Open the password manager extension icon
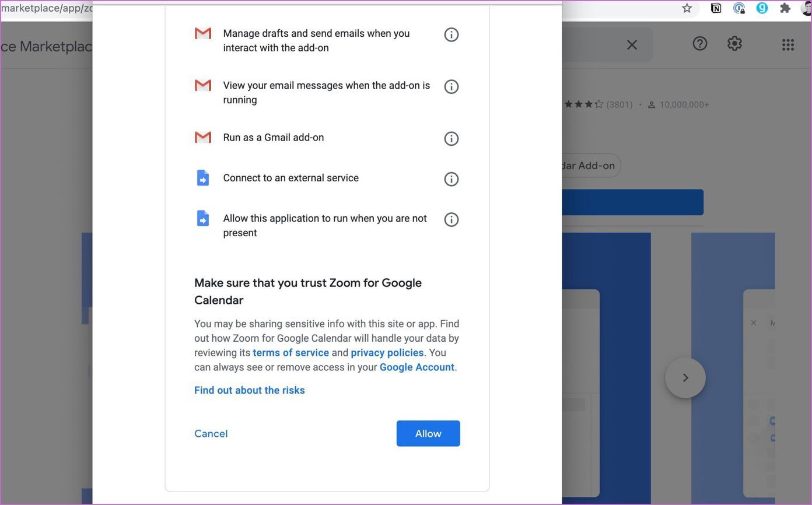The height and width of the screenshot is (505, 812). tap(739, 8)
